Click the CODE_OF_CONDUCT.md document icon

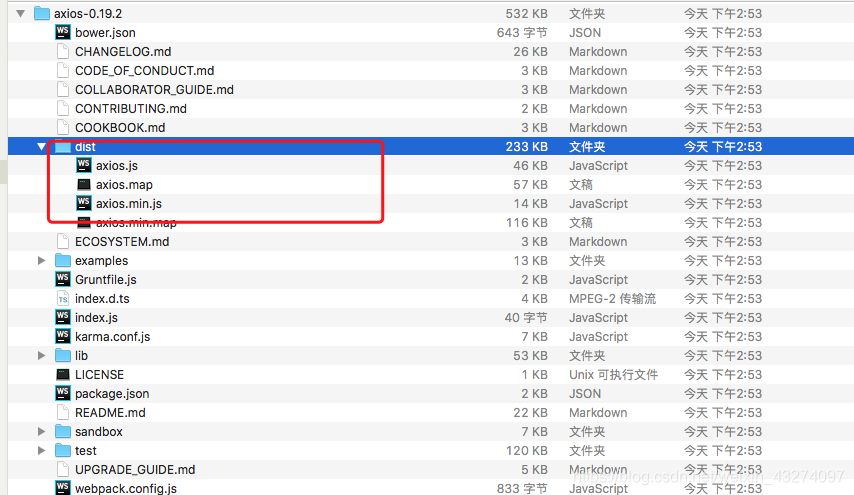point(63,70)
